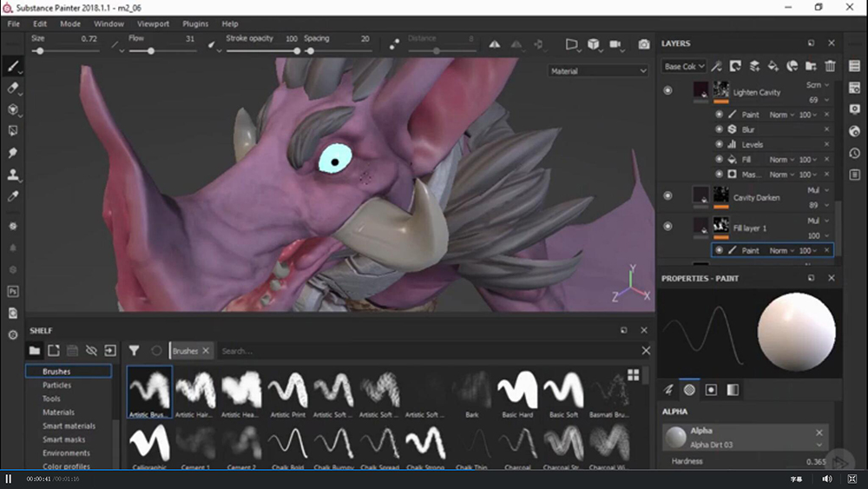Open Mul blend dropdown for Fill layer 1

(x=818, y=221)
